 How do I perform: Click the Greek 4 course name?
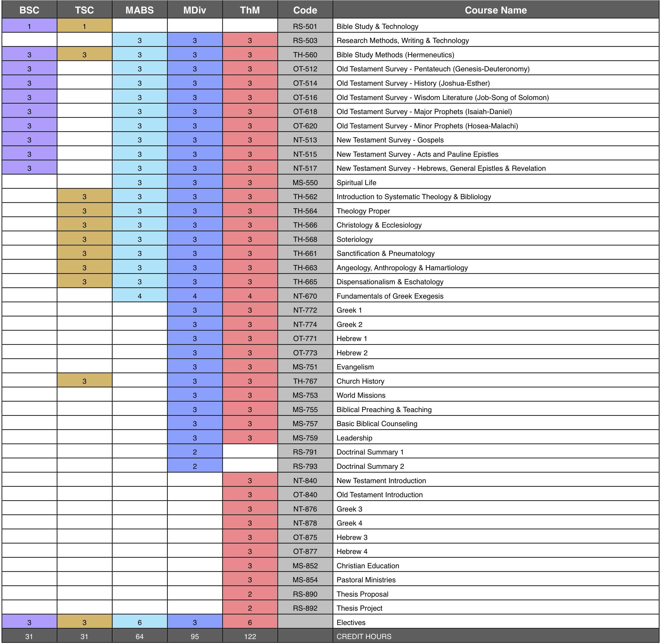click(x=349, y=523)
